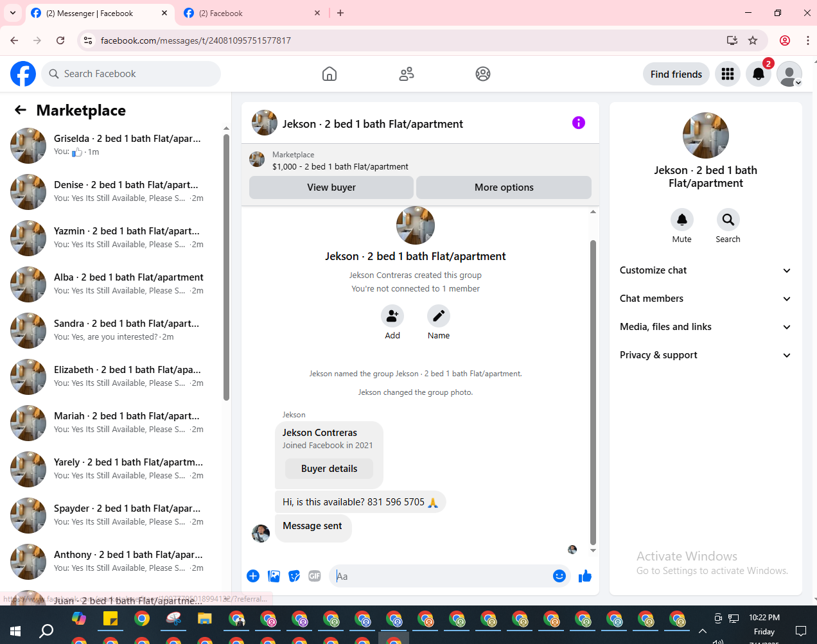817x644 pixels.
Task: Go back using Marketplace back arrow
Action: pos(21,110)
